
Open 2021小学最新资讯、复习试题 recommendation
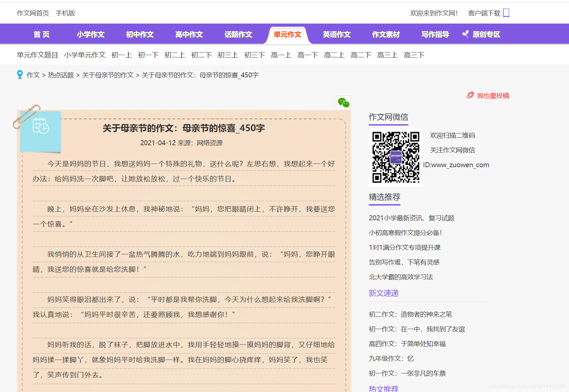(411, 218)
